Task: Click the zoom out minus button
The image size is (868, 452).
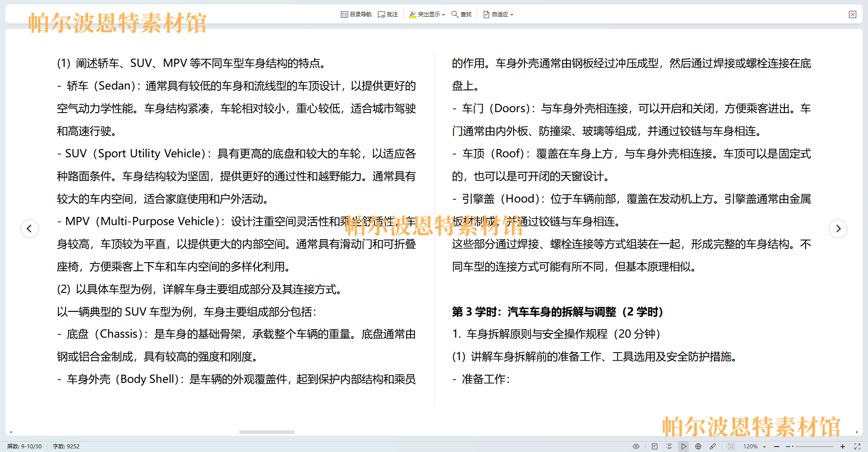Action: tap(777, 446)
